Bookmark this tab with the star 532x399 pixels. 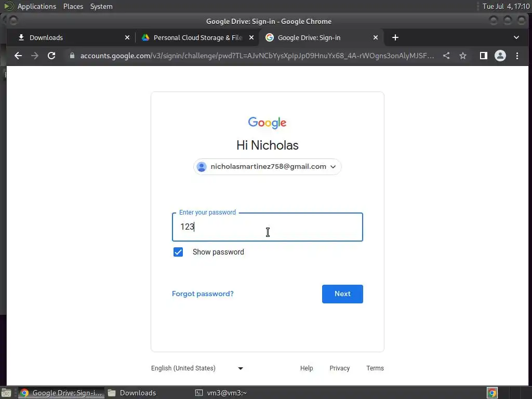pos(463,56)
